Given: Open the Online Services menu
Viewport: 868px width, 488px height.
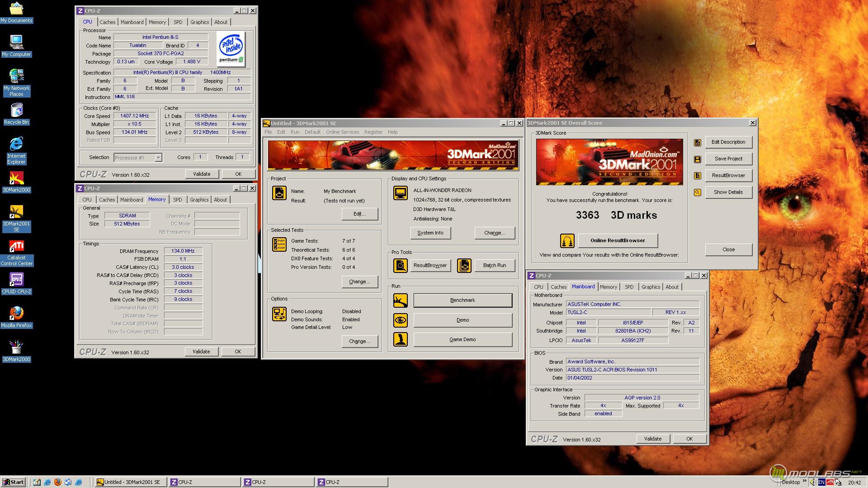Looking at the screenshot, I should point(342,132).
